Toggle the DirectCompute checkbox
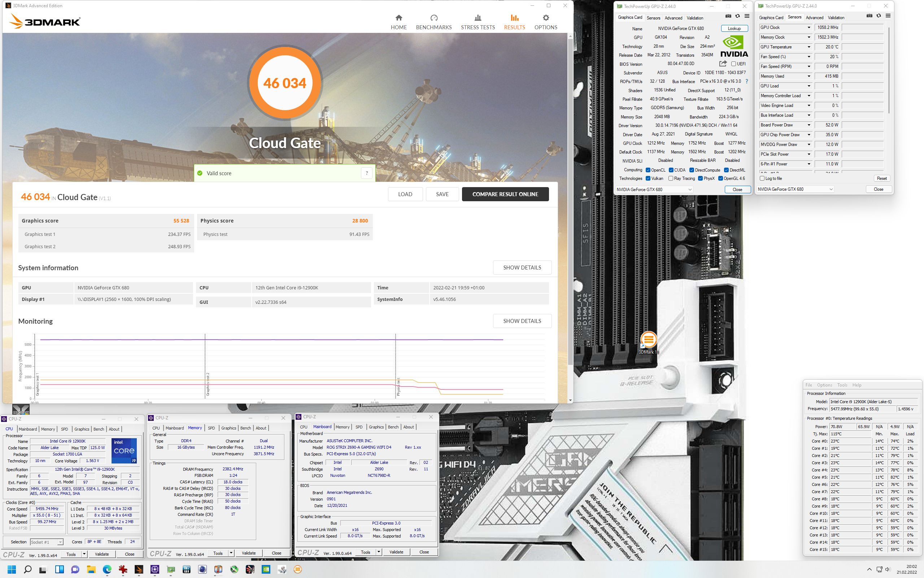 (x=692, y=170)
